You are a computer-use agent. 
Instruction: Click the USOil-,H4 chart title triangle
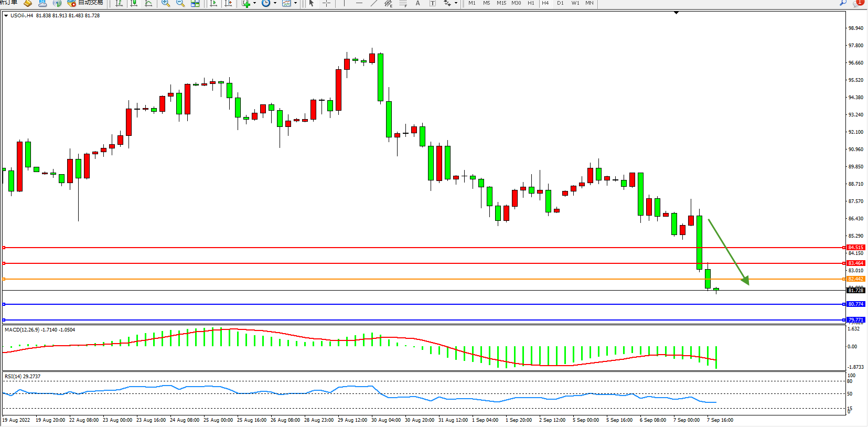pyautogui.click(x=6, y=16)
